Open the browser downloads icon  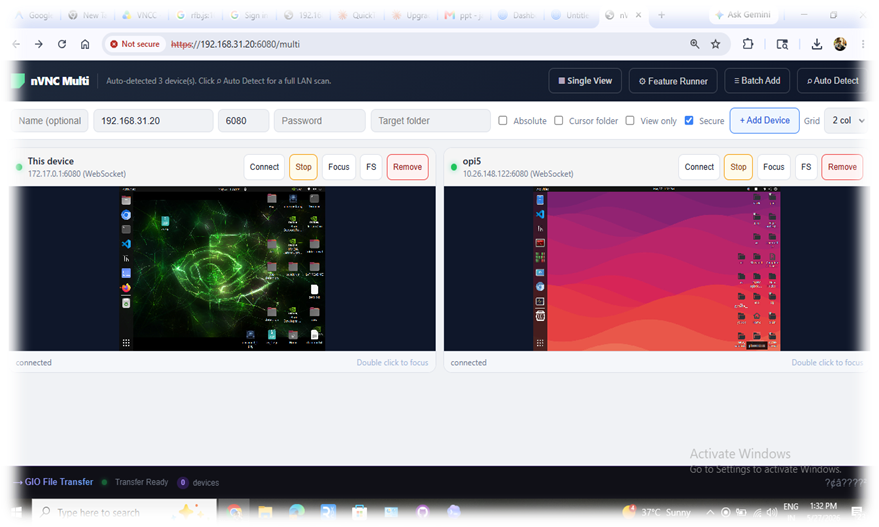click(x=817, y=44)
